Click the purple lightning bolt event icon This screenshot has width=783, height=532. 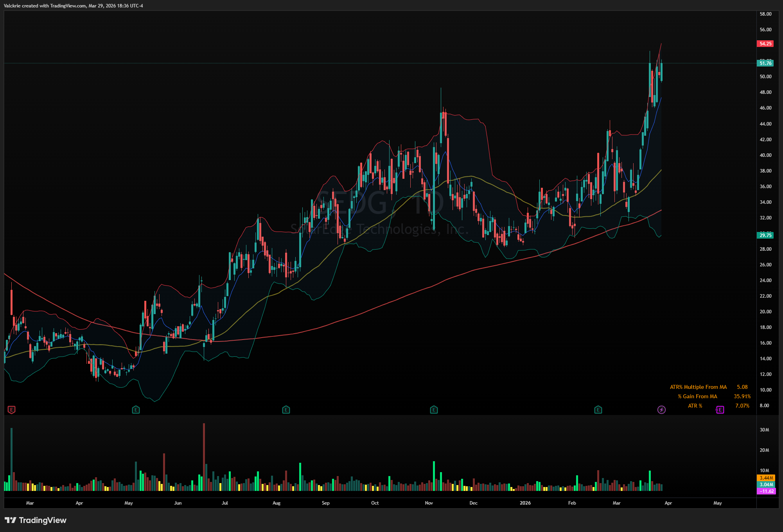coord(661,410)
